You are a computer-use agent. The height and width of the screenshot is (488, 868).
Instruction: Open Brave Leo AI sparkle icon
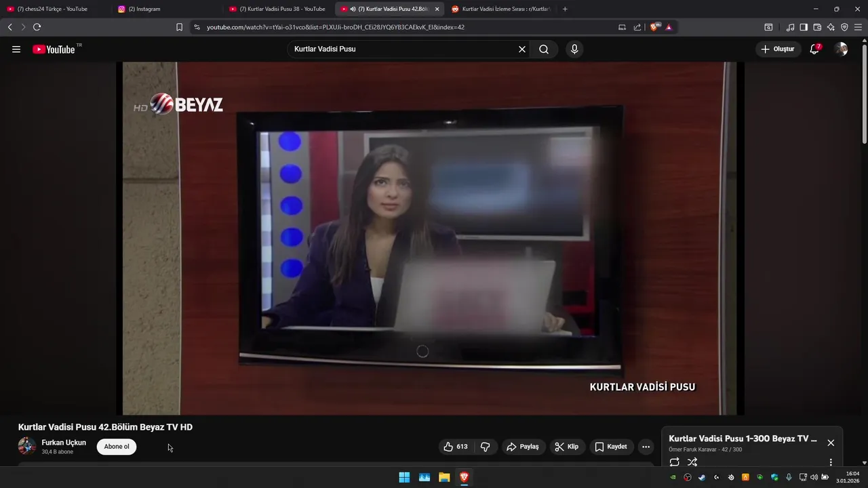tap(831, 27)
